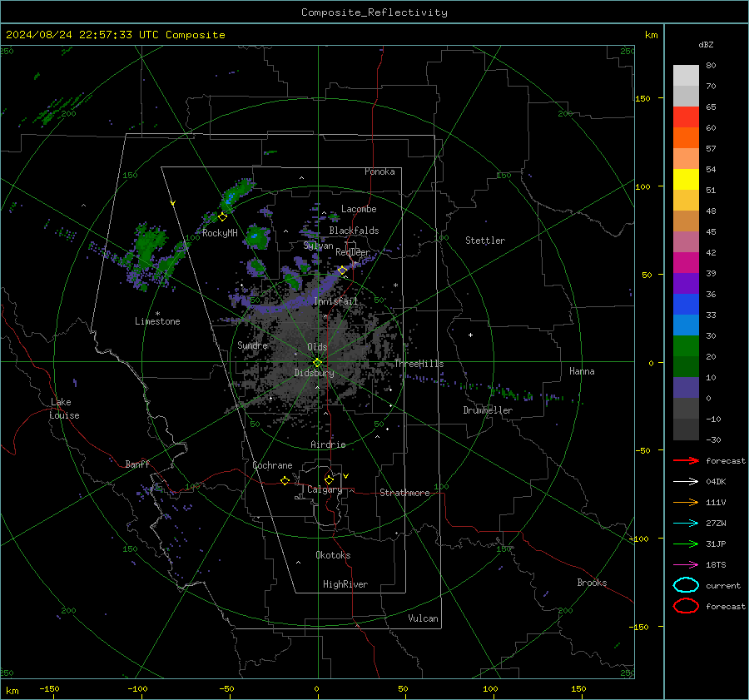This screenshot has height=700, width=749.
Task: Click the yellow diamond marker above Calgary
Action: (x=329, y=479)
